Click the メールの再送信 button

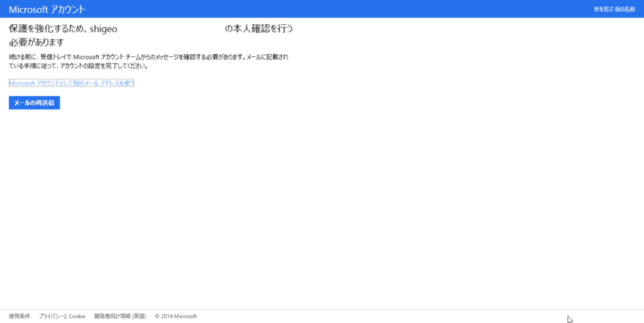(34, 103)
